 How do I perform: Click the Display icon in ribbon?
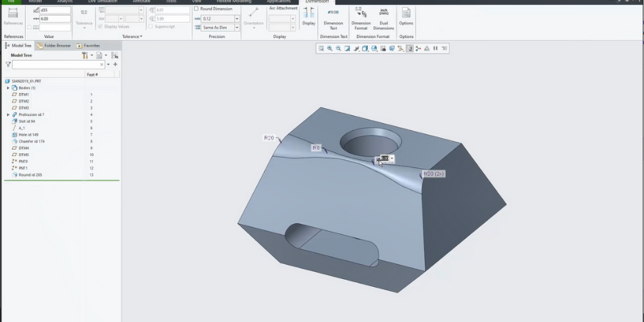click(x=308, y=13)
